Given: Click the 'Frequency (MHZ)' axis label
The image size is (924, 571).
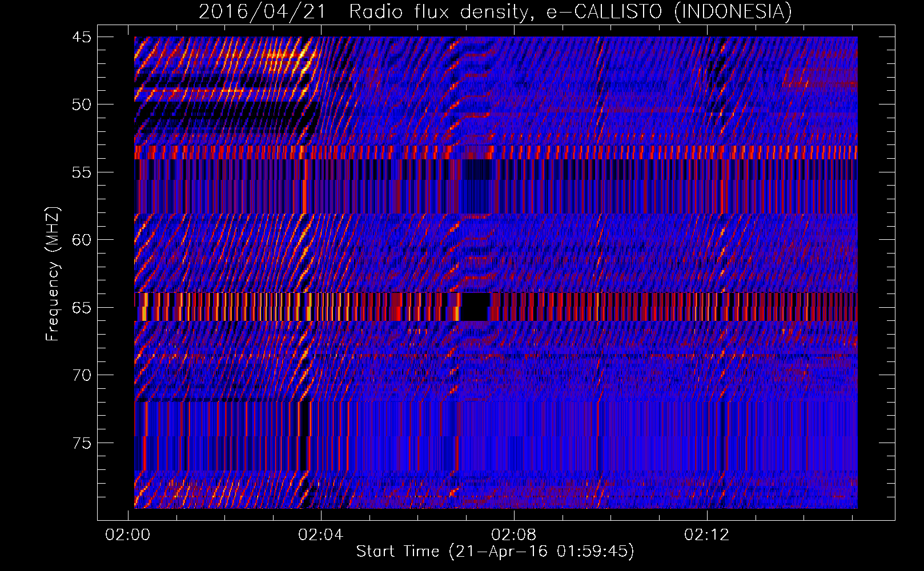Looking at the screenshot, I should click(53, 274).
